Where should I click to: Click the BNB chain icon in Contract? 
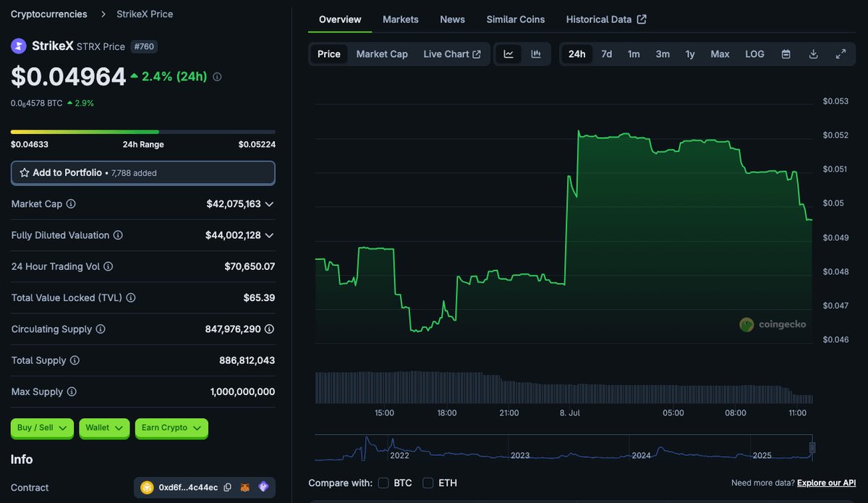pyautogui.click(x=148, y=488)
